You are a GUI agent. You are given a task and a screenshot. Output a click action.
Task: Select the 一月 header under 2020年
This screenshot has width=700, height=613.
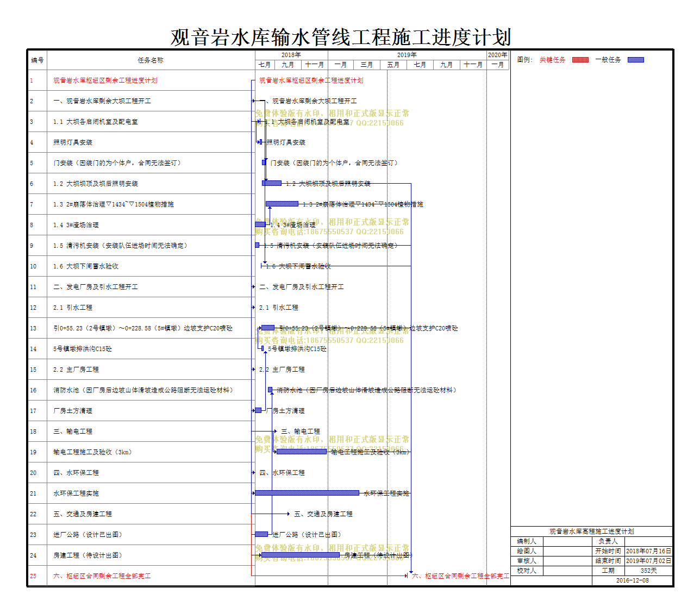[x=497, y=65]
